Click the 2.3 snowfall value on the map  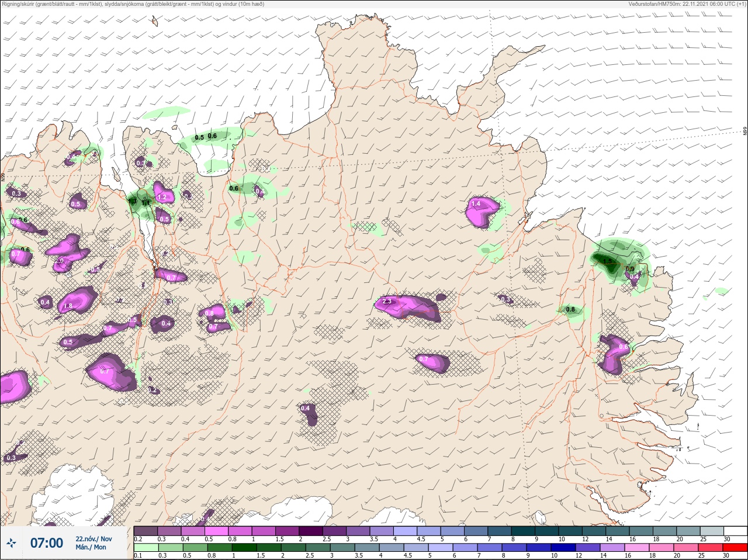pyautogui.click(x=387, y=302)
